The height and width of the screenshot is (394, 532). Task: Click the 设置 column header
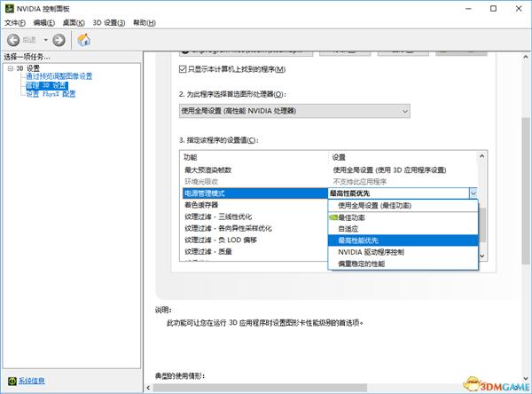point(403,157)
